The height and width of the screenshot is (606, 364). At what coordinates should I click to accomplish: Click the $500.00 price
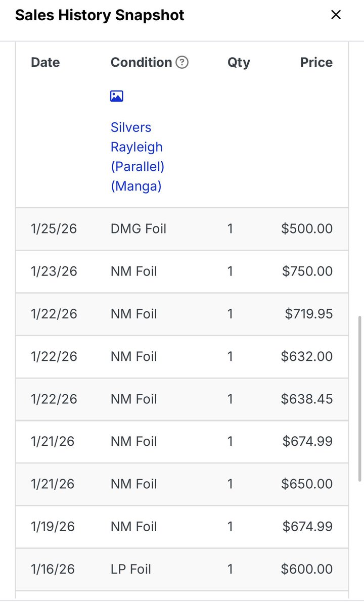pos(307,229)
